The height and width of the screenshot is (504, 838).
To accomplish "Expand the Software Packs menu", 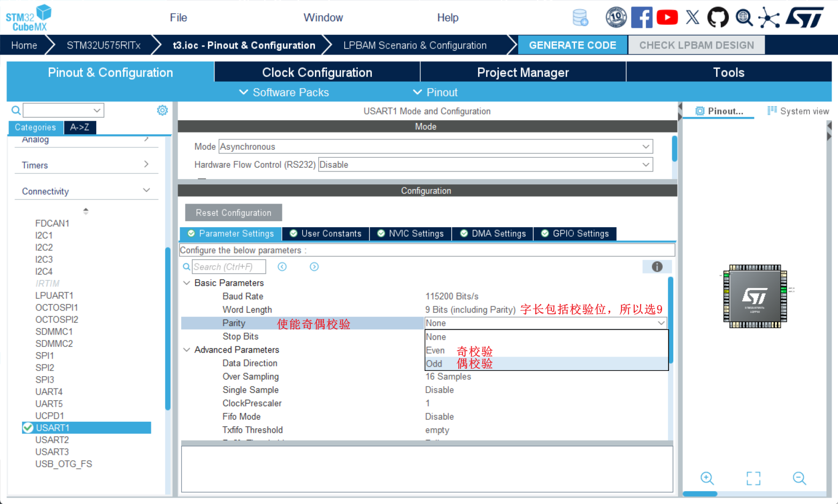I will tap(284, 92).
